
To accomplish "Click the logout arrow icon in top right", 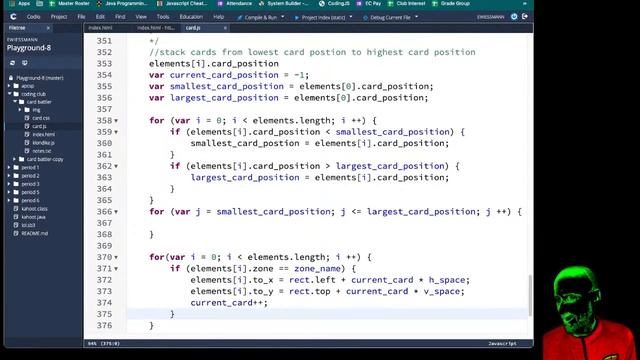I will [525, 17].
